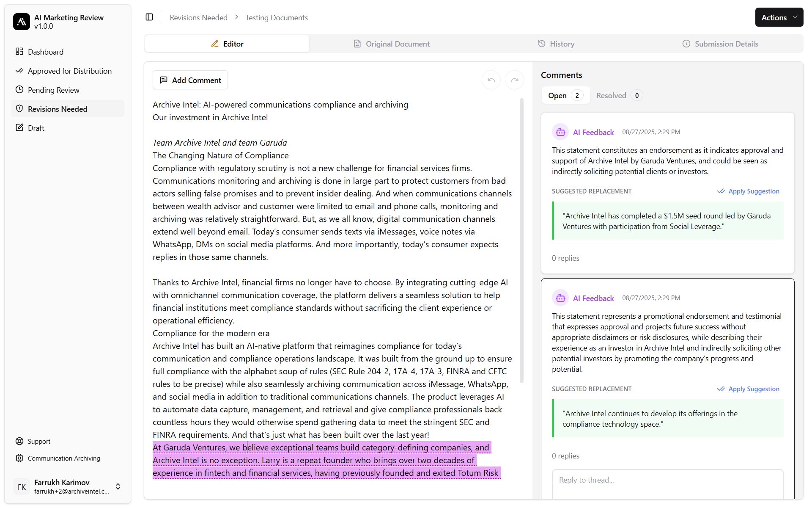812x508 pixels.
Task: Go to Approved for Distribution
Action: tap(69, 71)
